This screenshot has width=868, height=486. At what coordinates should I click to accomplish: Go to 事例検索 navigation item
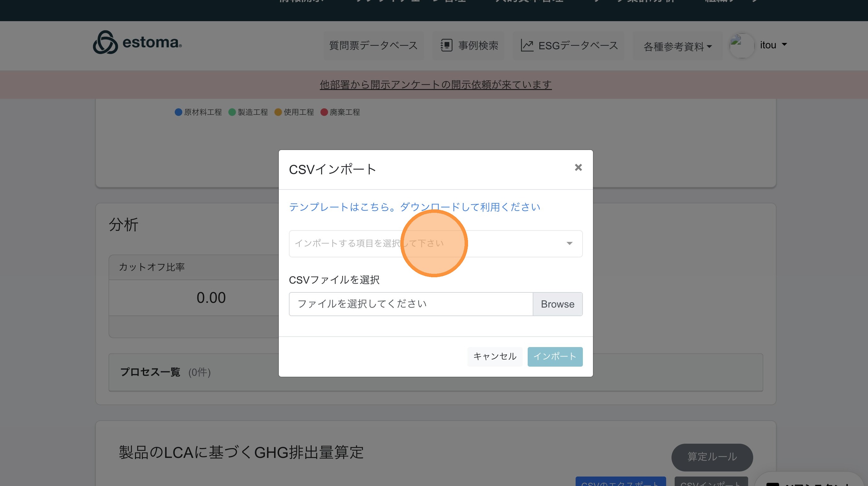tap(478, 45)
